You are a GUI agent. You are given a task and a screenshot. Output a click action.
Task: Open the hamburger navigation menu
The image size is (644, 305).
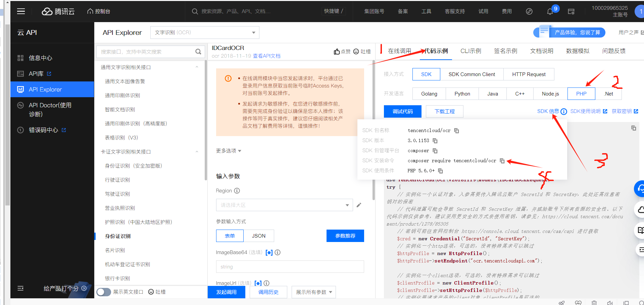coord(21,11)
